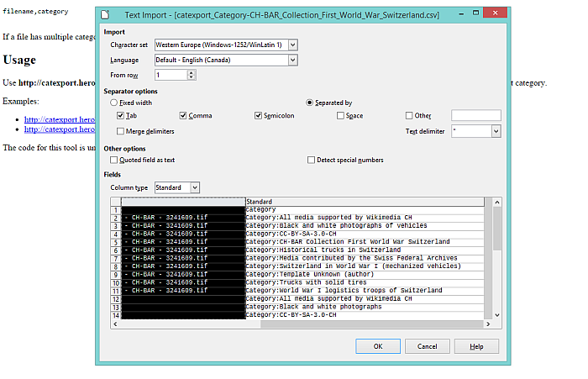This screenshot has height=379, width=588.
Task: Disable the Comma separator option
Action: coord(184,116)
